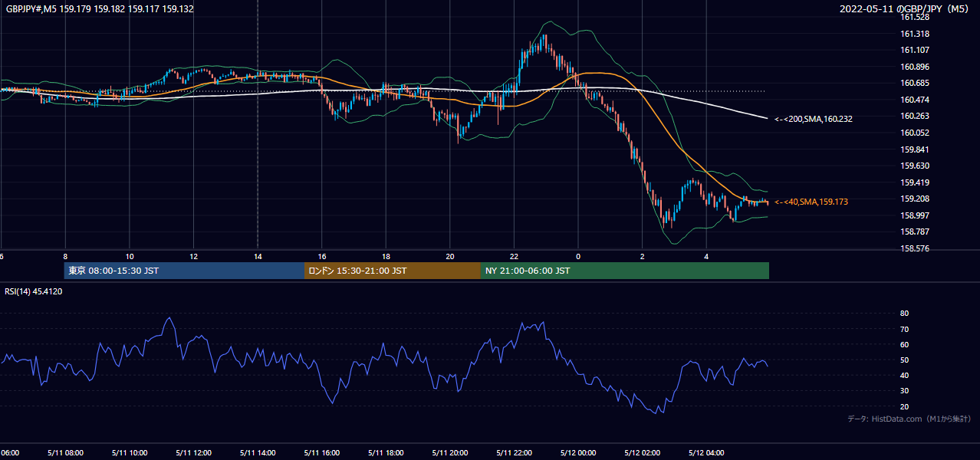
Task: Click the hour 12 label under price chart
Action: point(193,257)
